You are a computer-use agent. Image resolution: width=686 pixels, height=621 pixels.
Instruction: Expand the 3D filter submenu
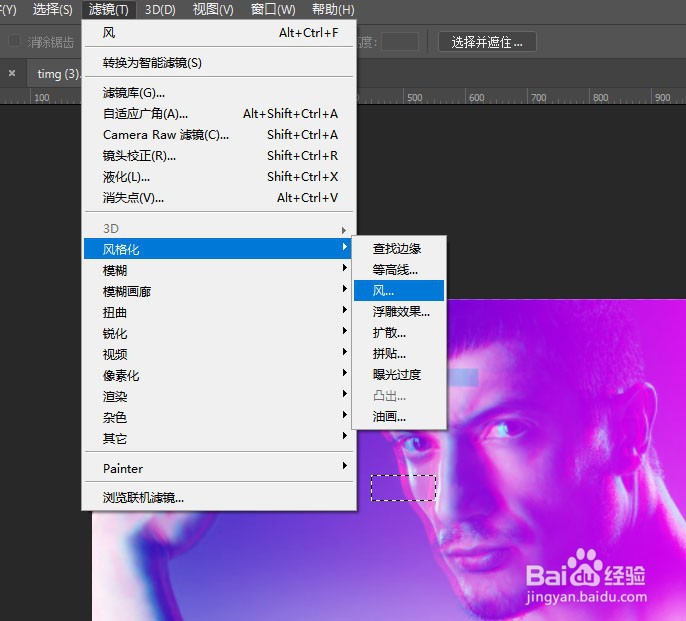click(x=219, y=228)
